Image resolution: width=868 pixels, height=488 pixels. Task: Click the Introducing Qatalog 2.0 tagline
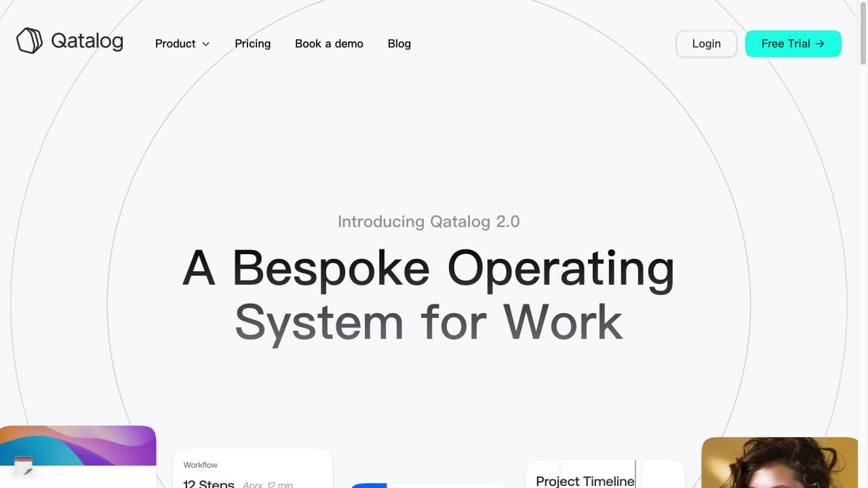tap(429, 222)
